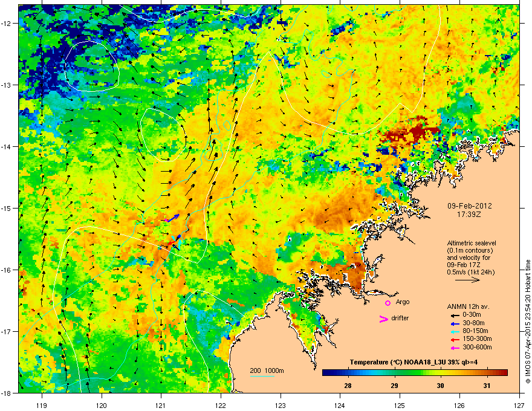Image resolution: width=532 pixels, height=411 pixels.
Task: Click the '17:39Z' time text
Action: tap(469, 215)
